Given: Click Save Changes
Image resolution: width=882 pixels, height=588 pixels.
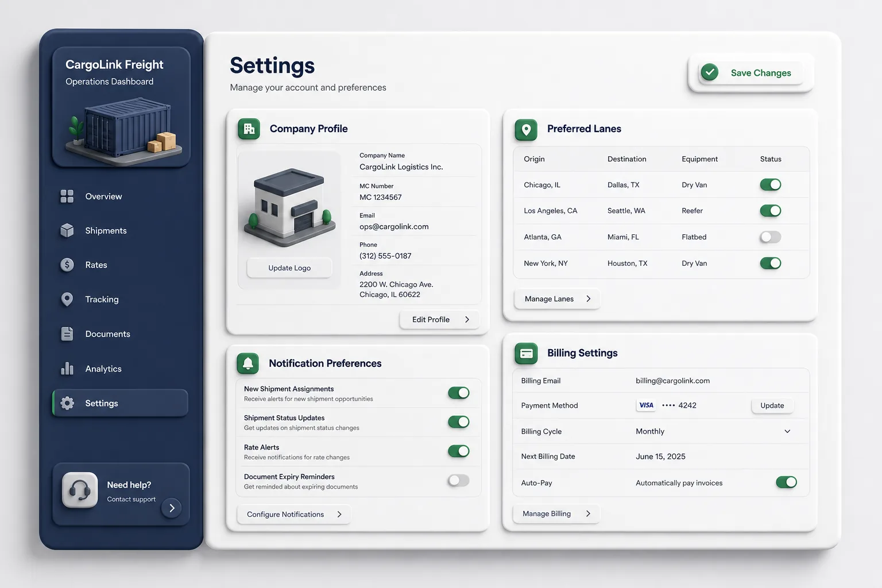Looking at the screenshot, I should (x=751, y=73).
